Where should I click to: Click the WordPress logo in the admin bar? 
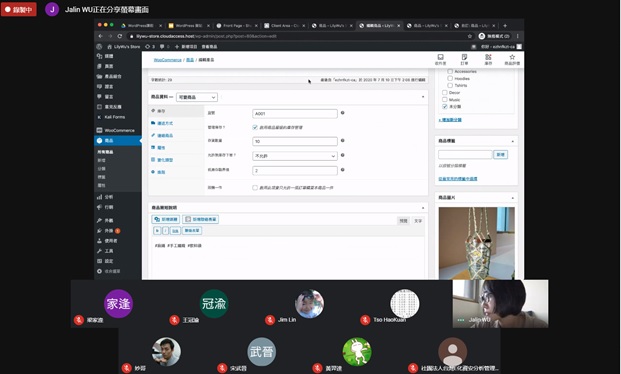click(99, 46)
